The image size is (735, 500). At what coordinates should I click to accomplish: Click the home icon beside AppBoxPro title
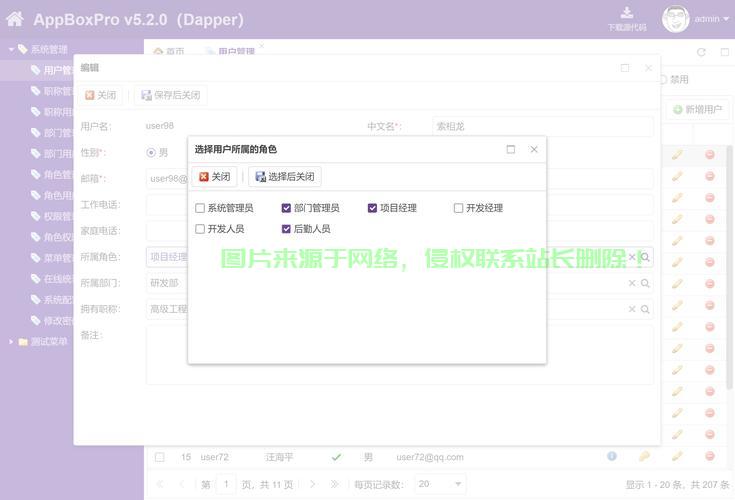[x=15, y=19]
